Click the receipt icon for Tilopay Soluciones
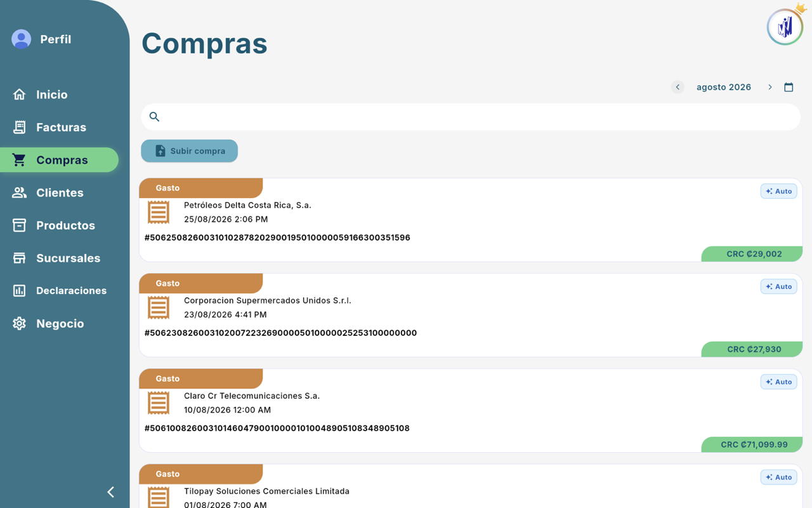 point(159,497)
